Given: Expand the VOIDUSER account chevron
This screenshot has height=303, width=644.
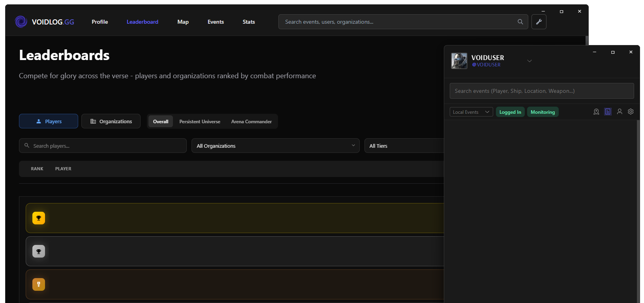Looking at the screenshot, I should point(529,61).
